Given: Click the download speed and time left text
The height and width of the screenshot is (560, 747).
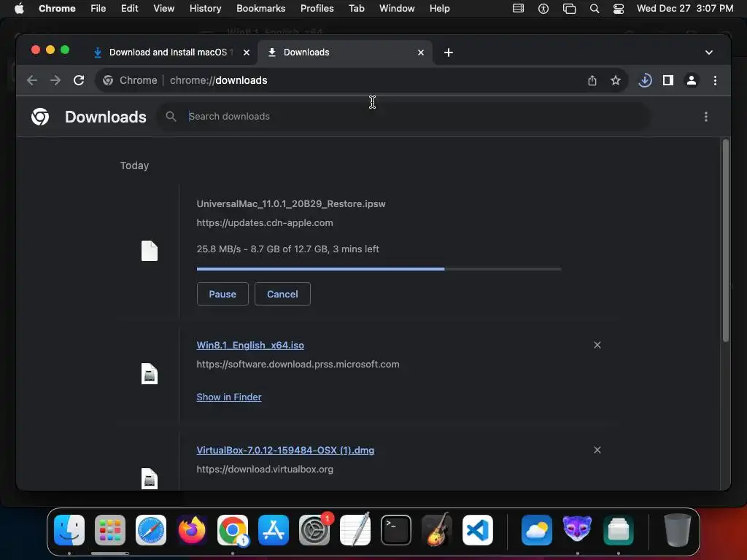Looking at the screenshot, I should point(287,249).
